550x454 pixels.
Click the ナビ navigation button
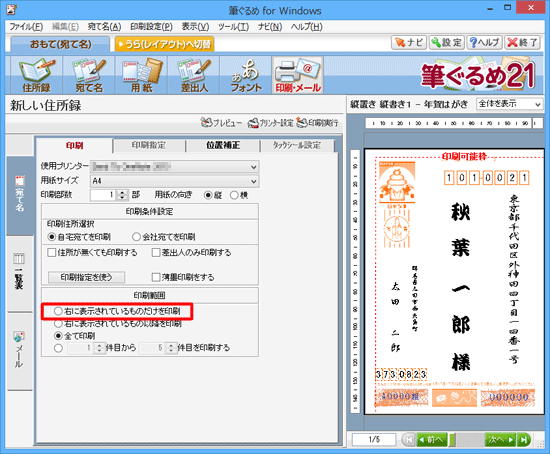click(409, 42)
